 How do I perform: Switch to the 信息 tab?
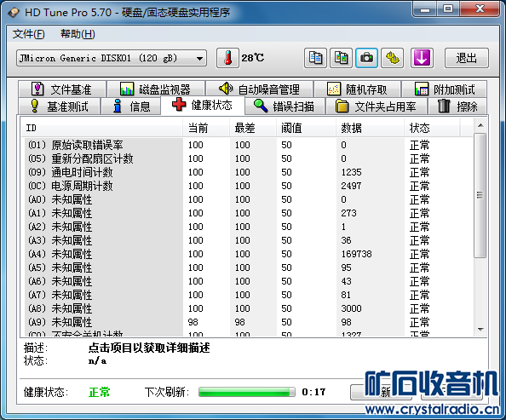[131, 106]
